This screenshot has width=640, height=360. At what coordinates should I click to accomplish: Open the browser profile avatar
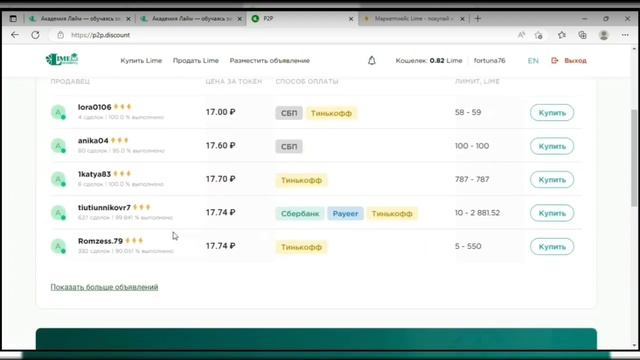click(604, 35)
